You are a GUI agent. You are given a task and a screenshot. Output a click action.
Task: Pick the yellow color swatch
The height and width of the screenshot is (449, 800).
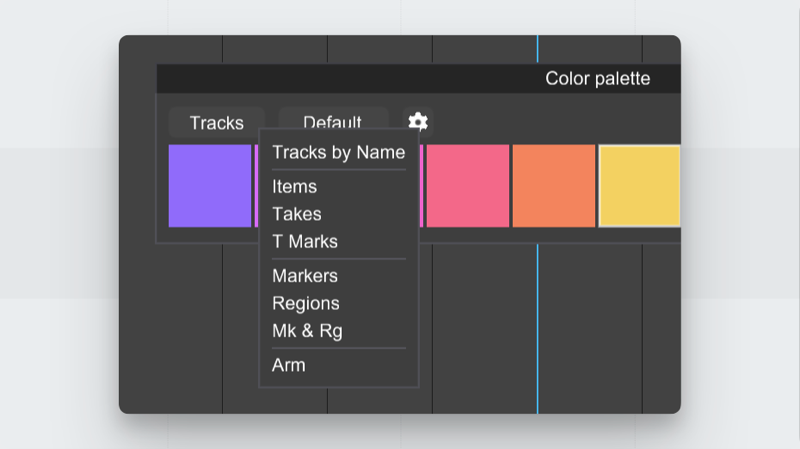point(640,186)
